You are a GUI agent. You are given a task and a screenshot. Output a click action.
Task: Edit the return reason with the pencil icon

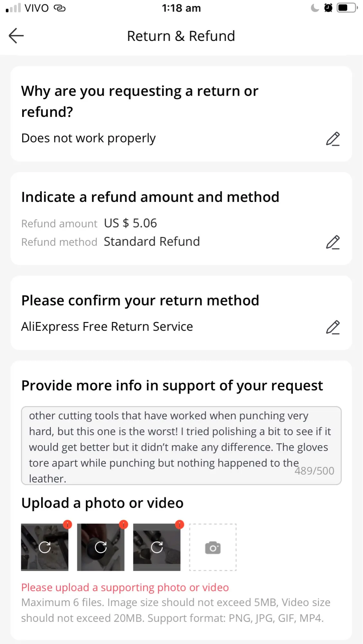click(x=333, y=139)
